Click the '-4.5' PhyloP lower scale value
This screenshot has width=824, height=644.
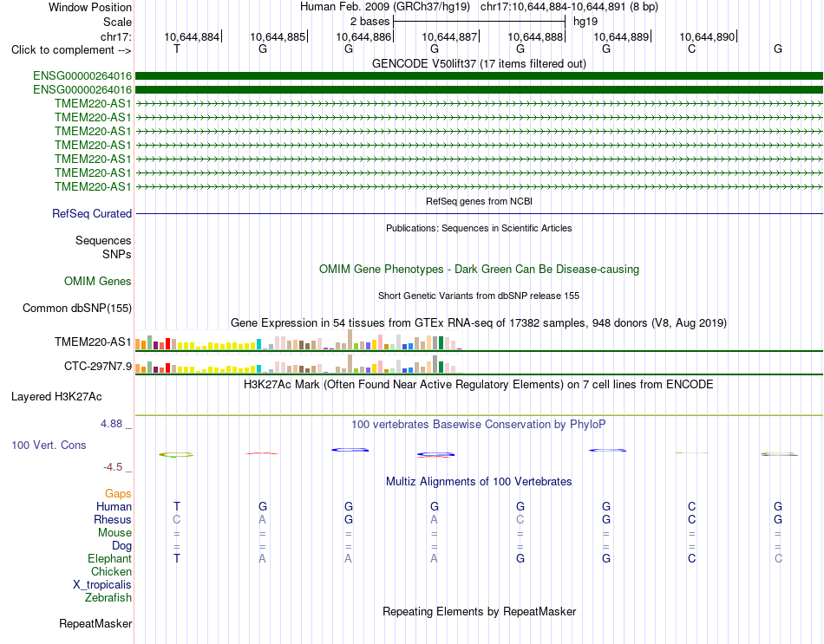click(x=113, y=467)
